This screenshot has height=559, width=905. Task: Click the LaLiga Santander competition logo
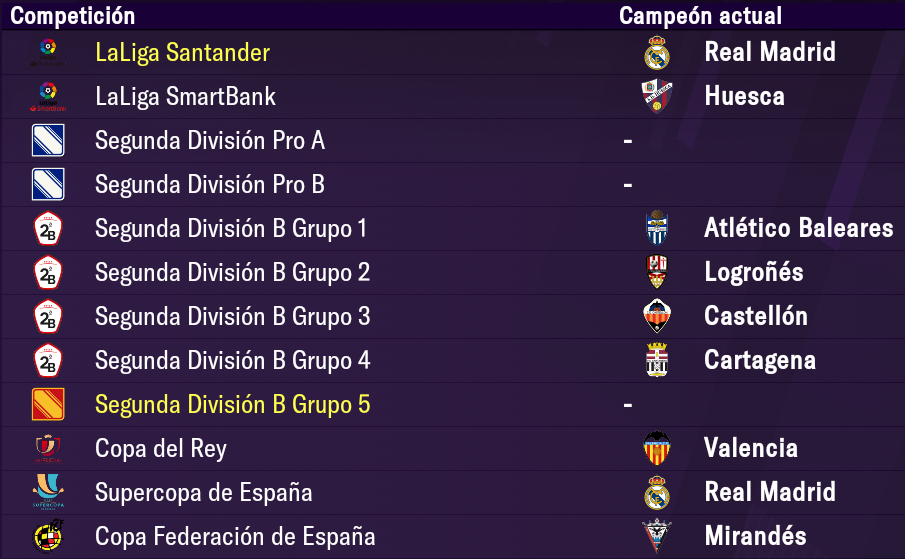click(48, 52)
